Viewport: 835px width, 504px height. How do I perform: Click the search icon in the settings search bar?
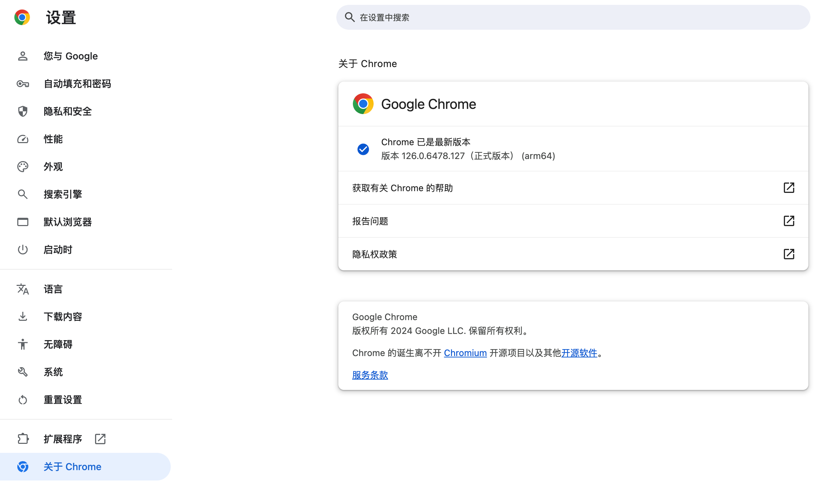coord(350,17)
